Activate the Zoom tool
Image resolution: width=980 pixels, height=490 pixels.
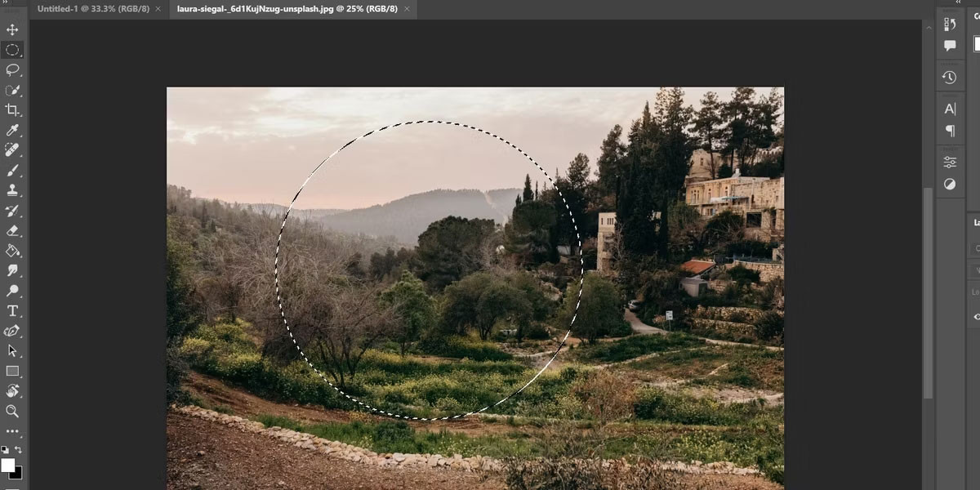click(12, 411)
